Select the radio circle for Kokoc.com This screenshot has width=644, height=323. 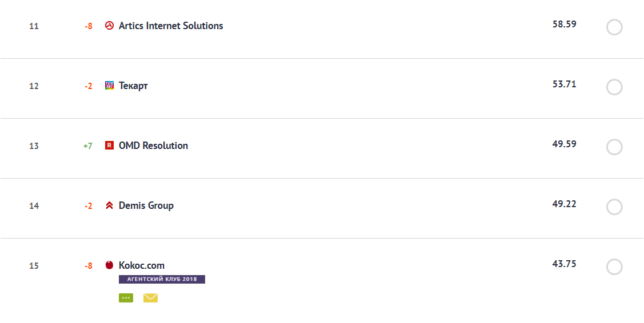pos(614,267)
